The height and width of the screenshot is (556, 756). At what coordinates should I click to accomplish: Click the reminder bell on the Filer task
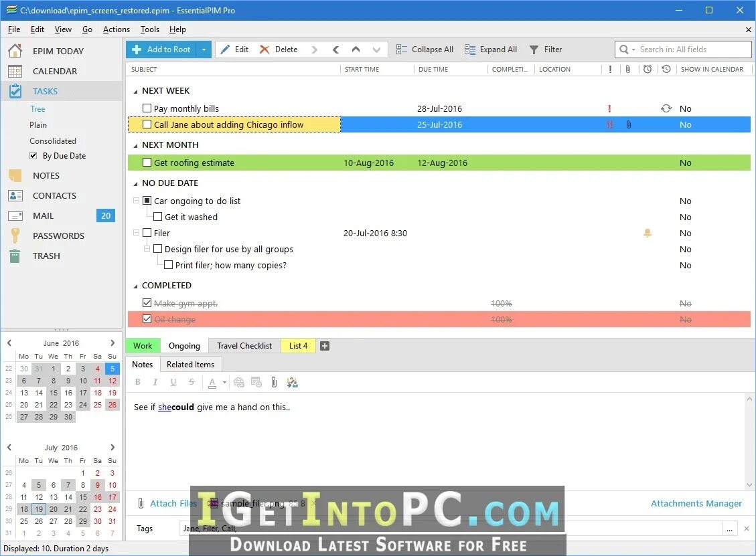tap(648, 234)
